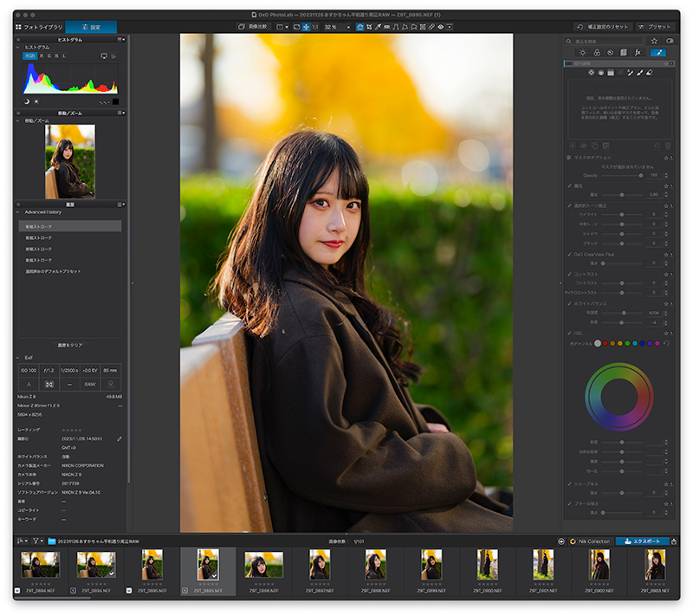Screen dimensions: 693x616
Task: Open the Perspective correction tool
Action: (x=396, y=27)
